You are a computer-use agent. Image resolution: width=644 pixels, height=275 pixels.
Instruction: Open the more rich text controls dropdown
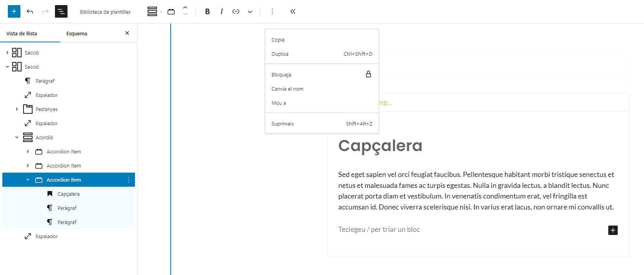tap(250, 11)
